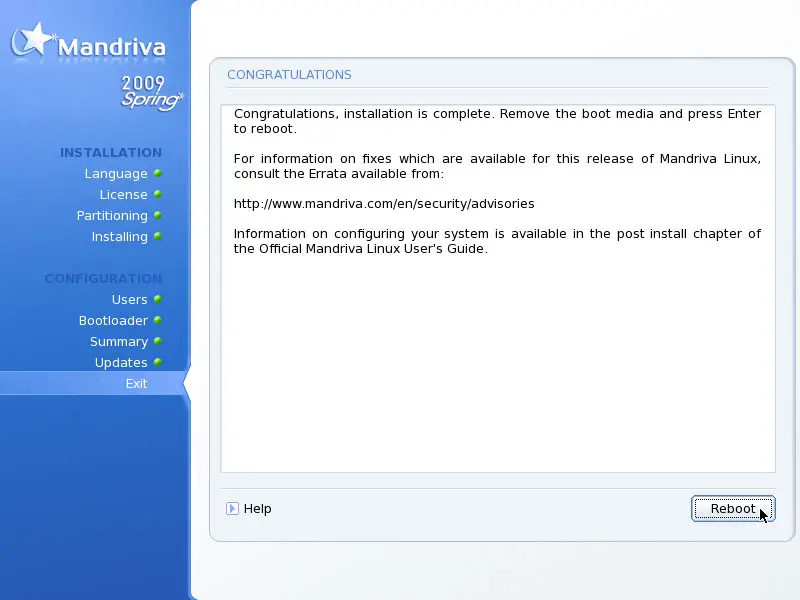800x600 pixels.
Task: Open the Help section
Action: coord(257,509)
